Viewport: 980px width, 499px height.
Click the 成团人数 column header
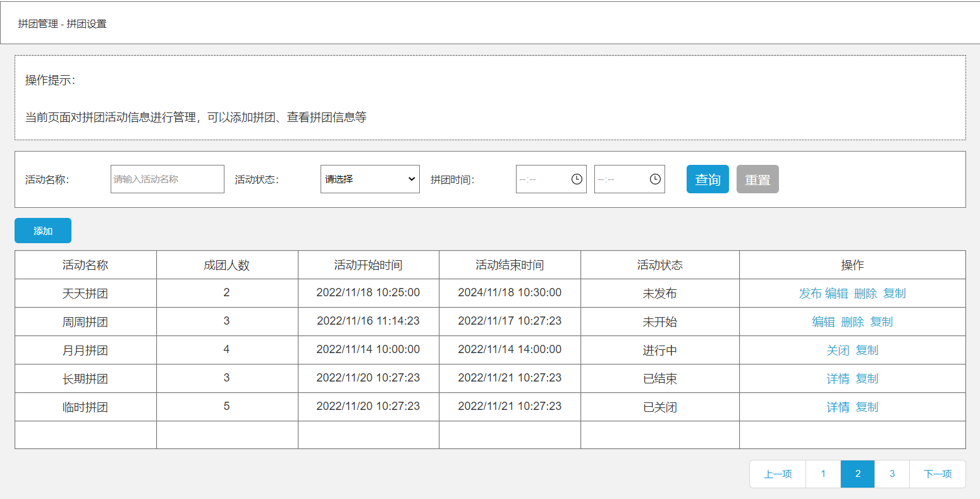[227, 265]
